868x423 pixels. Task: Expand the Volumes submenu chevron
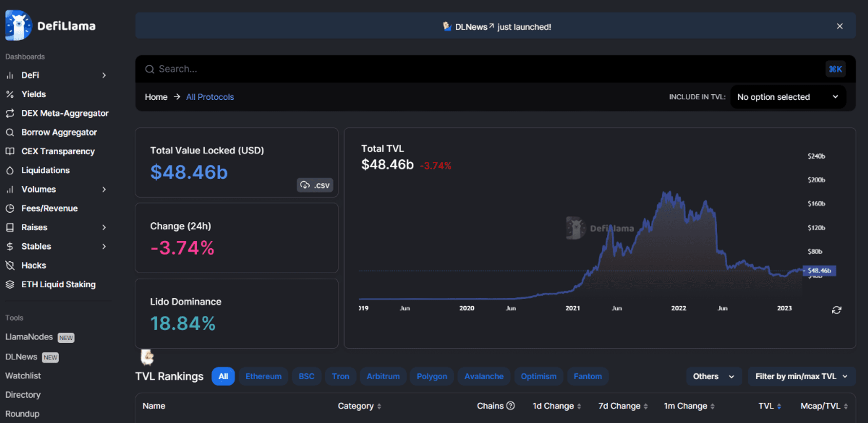[104, 189]
